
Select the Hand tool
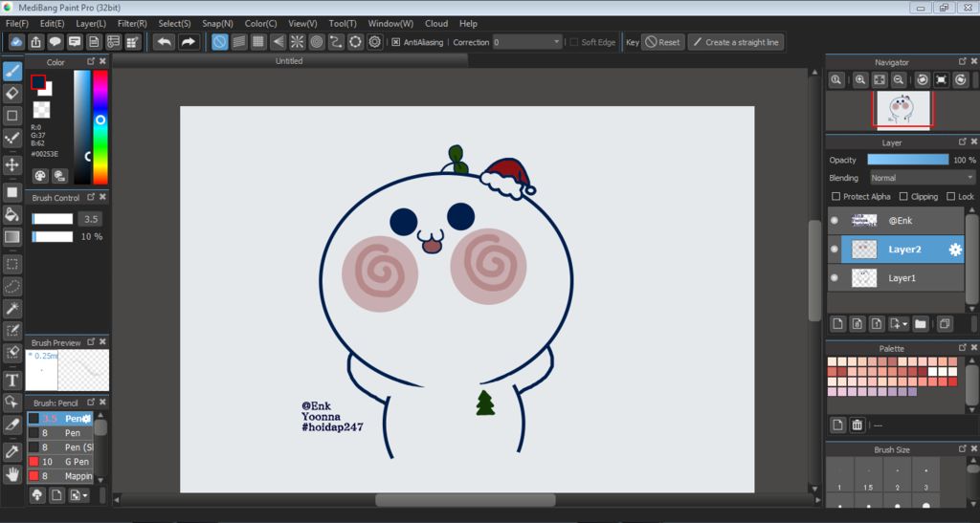(11, 475)
